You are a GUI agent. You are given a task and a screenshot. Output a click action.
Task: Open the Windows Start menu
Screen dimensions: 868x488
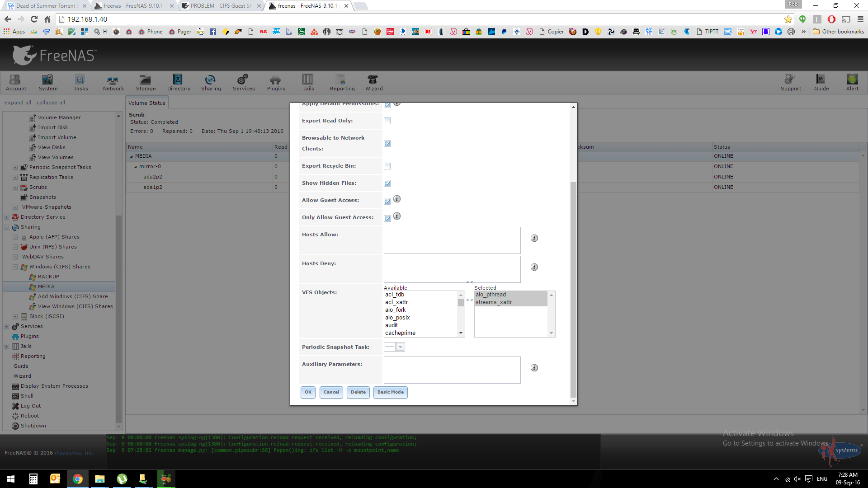pos(11,479)
